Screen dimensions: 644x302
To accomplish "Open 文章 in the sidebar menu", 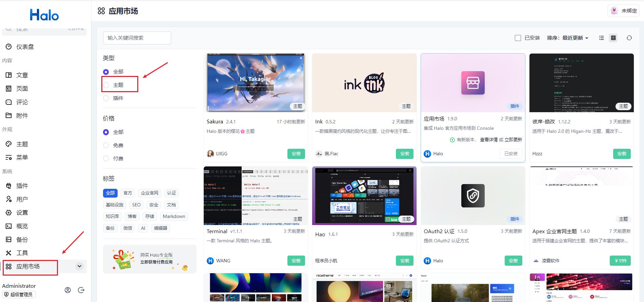I will click(22, 75).
